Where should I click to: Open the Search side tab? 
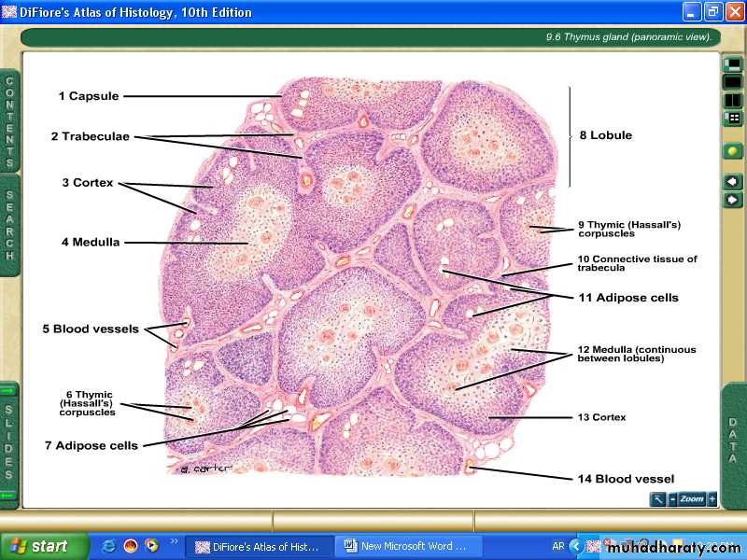click(x=9, y=225)
